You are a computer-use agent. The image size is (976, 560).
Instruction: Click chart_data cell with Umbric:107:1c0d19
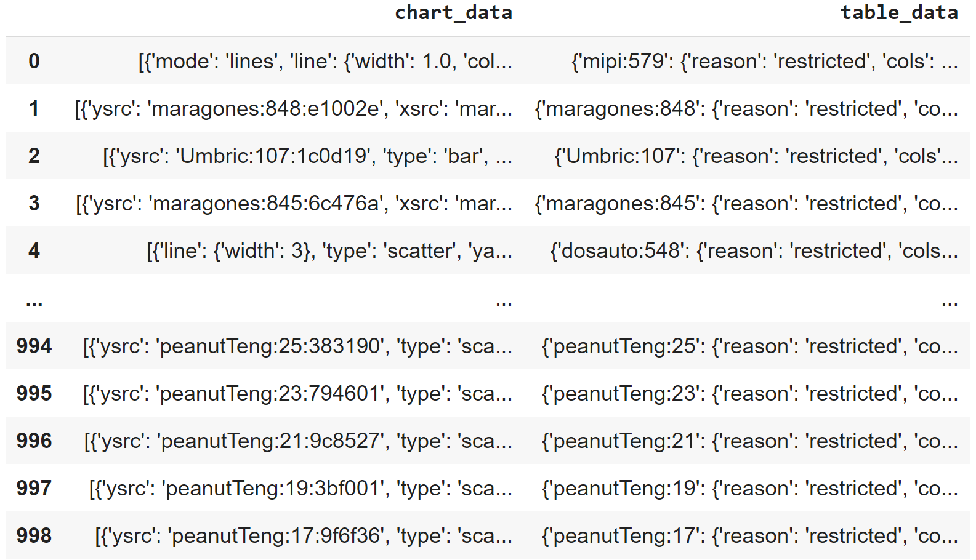[x=307, y=156]
